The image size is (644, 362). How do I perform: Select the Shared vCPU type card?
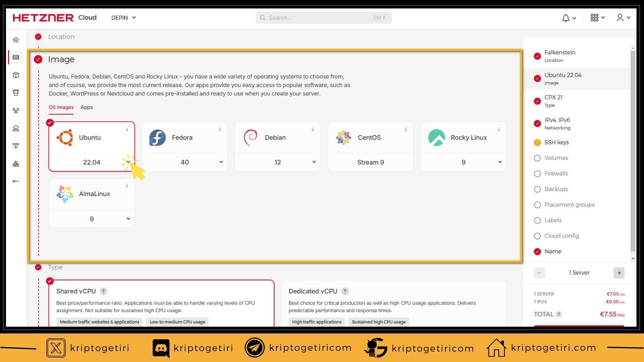[161, 304]
